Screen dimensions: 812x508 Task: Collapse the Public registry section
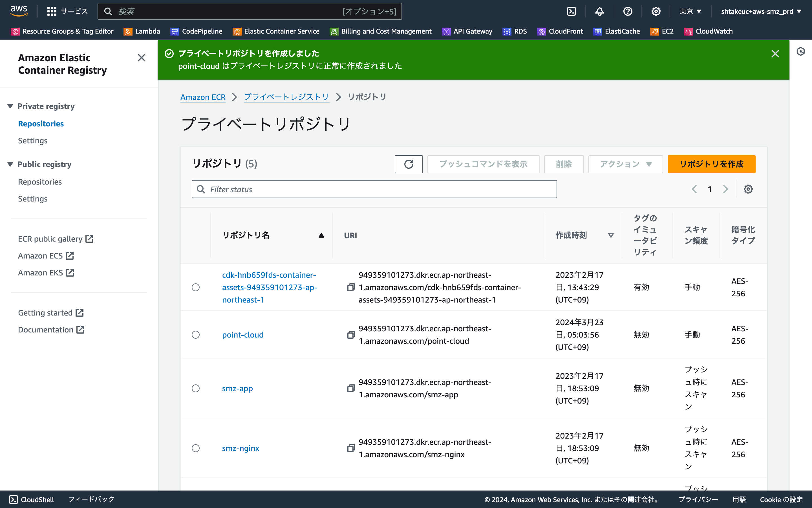(x=10, y=164)
